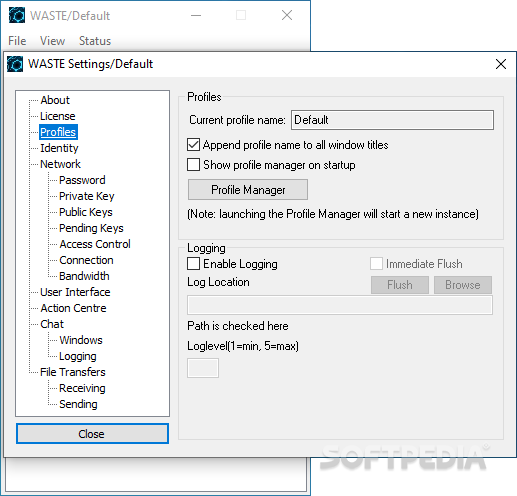The height and width of the screenshot is (496, 517).
Task: Click the 'Path is checked here' text
Action: [238, 326]
